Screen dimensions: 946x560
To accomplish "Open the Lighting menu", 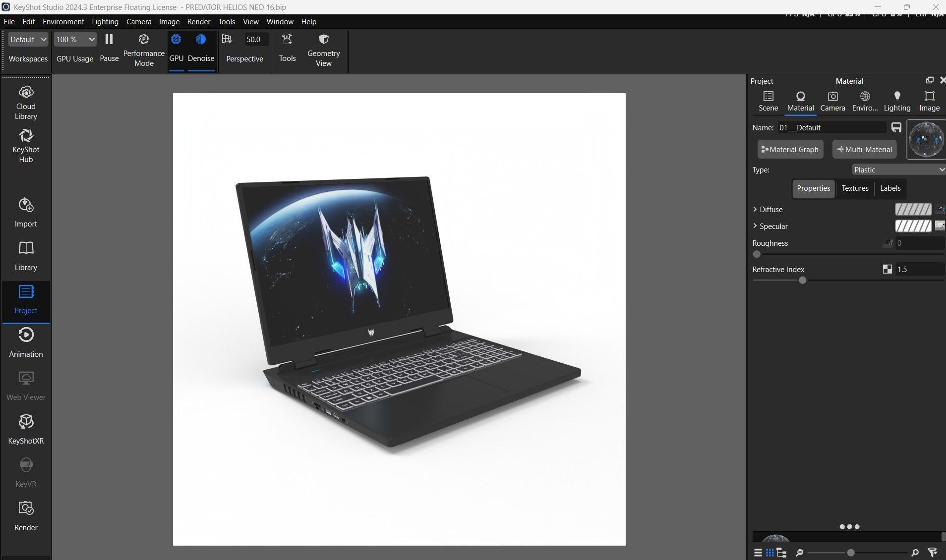I will tap(105, 21).
